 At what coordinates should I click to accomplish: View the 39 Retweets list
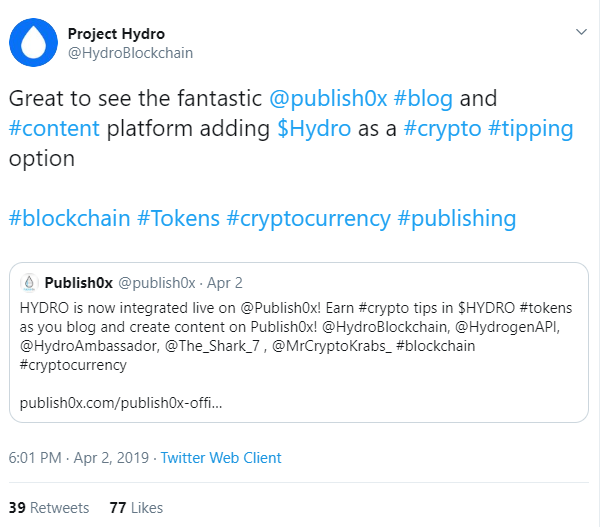pyautogui.click(x=49, y=508)
